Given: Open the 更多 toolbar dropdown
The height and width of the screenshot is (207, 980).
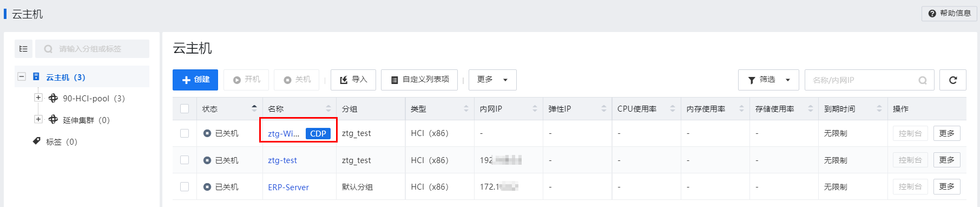Looking at the screenshot, I should pyautogui.click(x=492, y=80).
